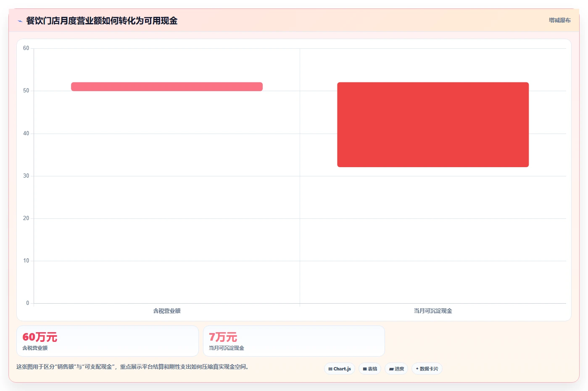
Task: Click the y-axis value 0
Action: (x=28, y=303)
